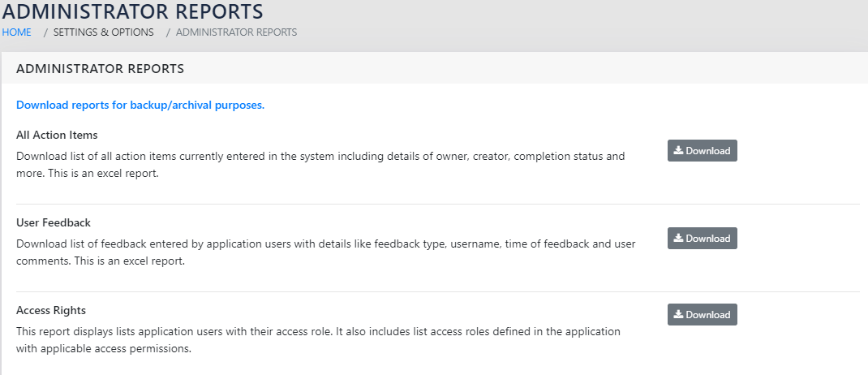Go to HOME via the breadcrumb
Viewport: 868px width, 375px height.
pyautogui.click(x=17, y=32)
